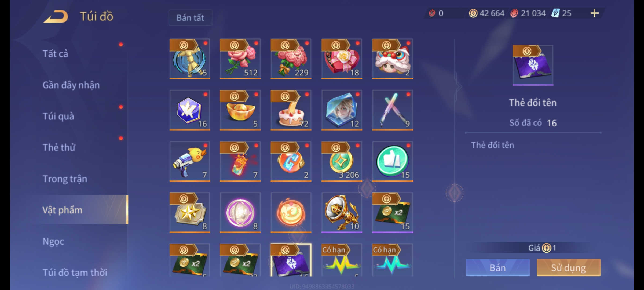Select the duck water gun item
Image resolution: width=644 pixels, height=290 pixels.
190,161
